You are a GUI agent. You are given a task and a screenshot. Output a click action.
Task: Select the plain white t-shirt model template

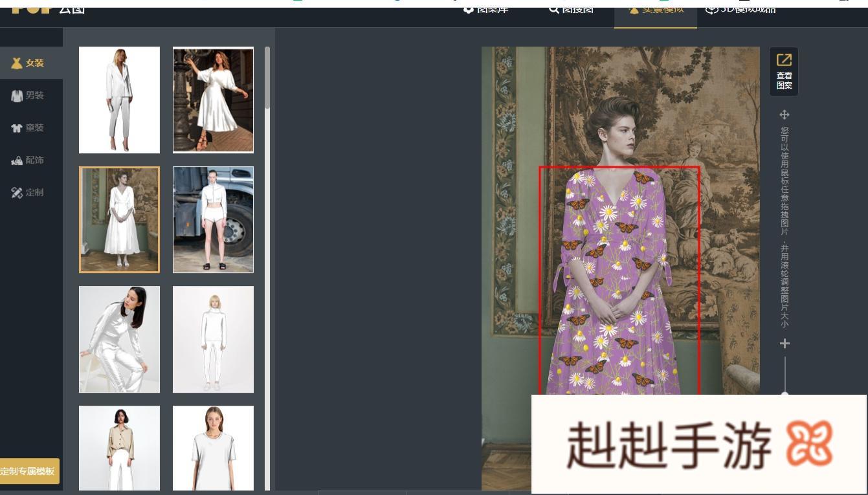(x=213, y=448)
